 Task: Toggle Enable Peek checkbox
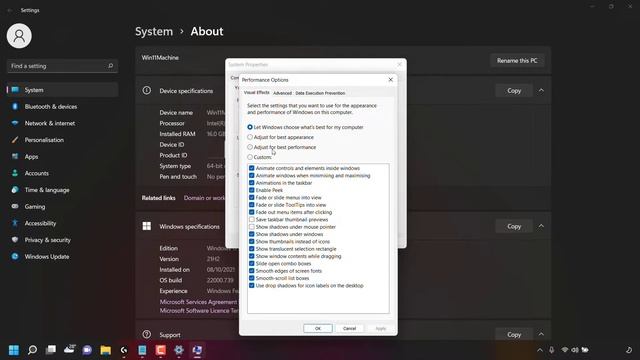(252, 190)
